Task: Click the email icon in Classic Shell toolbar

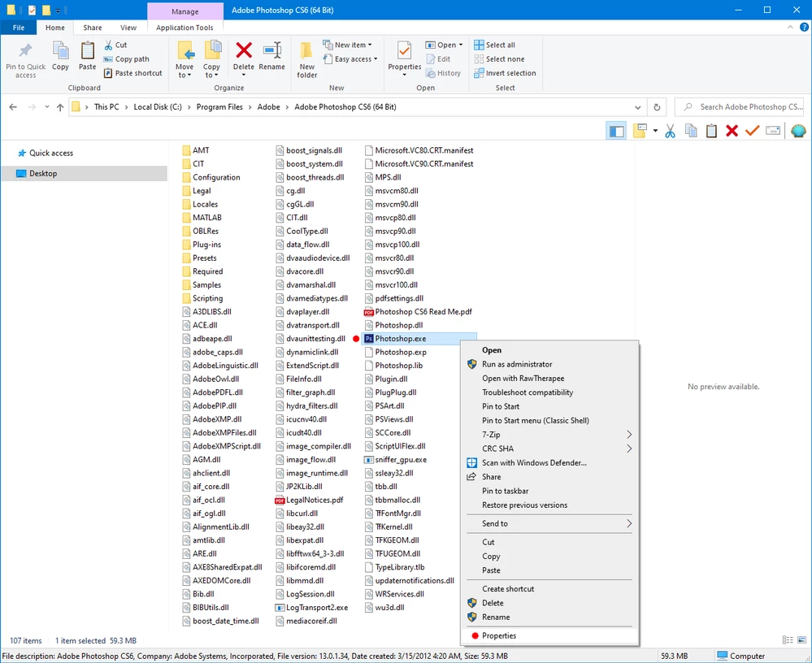Action: pos(773,131)
